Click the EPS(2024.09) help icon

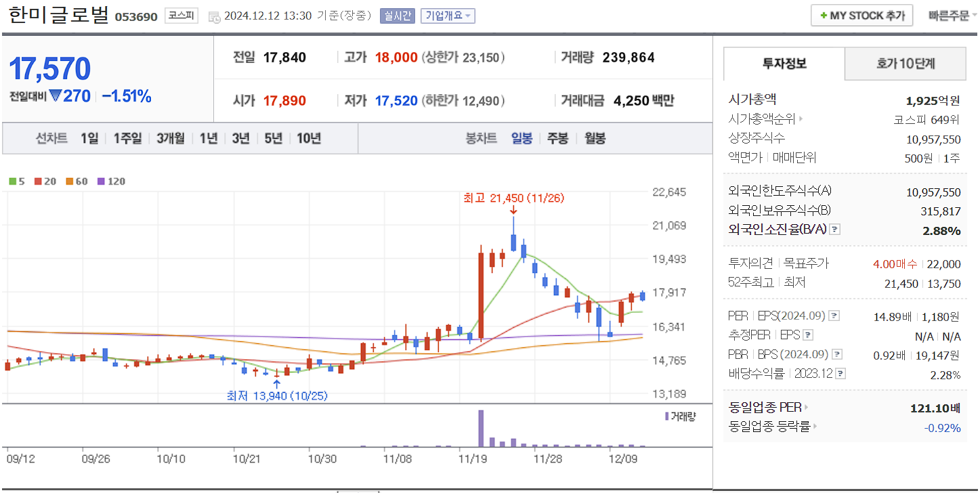point(834,316)
